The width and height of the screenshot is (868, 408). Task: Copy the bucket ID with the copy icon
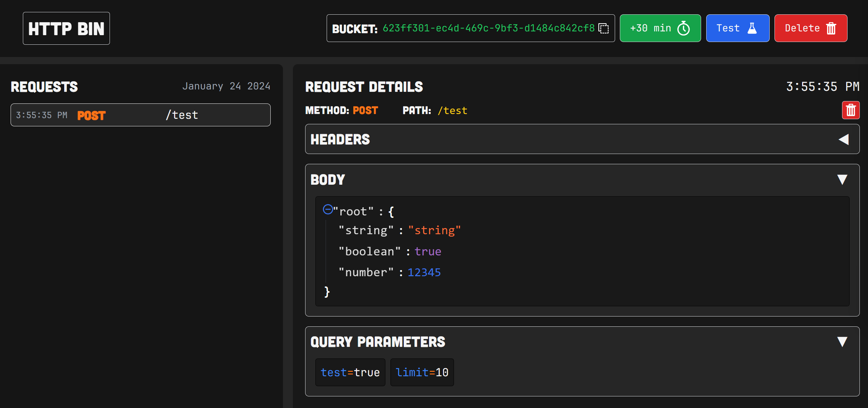click(x=603, y=28)
